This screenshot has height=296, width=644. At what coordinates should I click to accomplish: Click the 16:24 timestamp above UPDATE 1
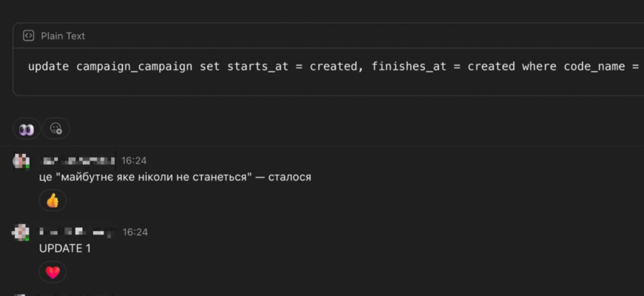[135, 232]
